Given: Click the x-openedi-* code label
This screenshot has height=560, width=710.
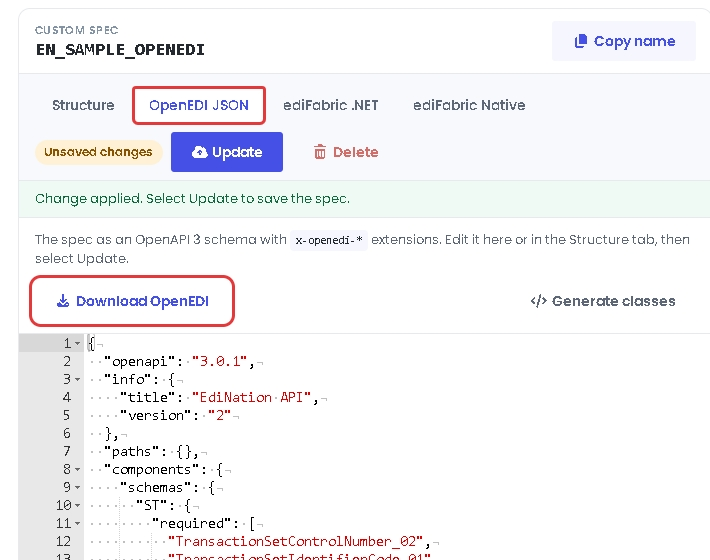Looking at the screenshot, I should pos(329,240).
